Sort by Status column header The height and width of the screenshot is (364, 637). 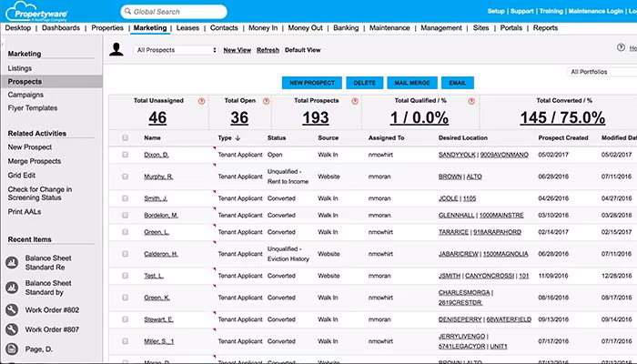point(277,138)
